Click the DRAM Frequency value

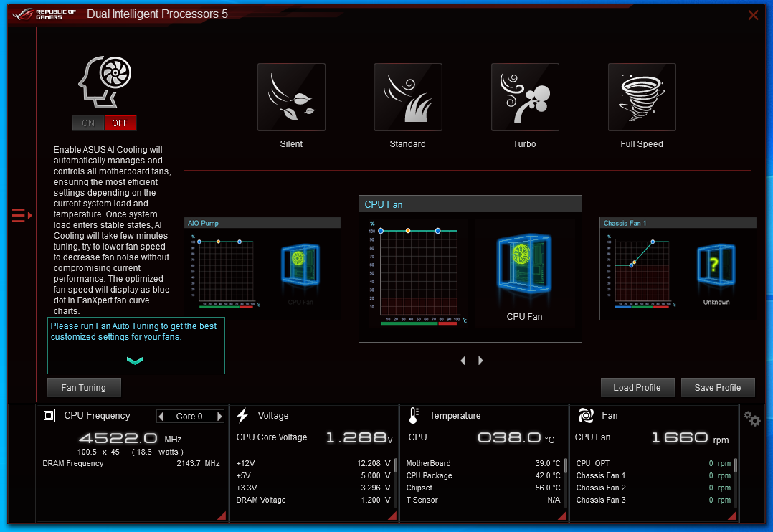tap(198, 463)
